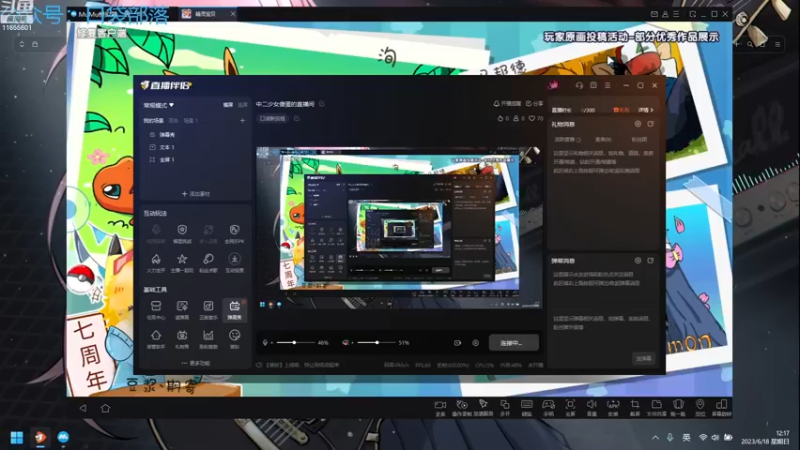Open the 正版音乐 music tool
The image size is (800, 450).
coord(208,310)
